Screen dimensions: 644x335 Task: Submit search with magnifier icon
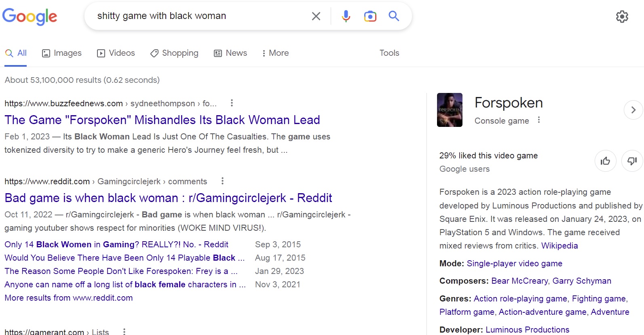(394, 16)
